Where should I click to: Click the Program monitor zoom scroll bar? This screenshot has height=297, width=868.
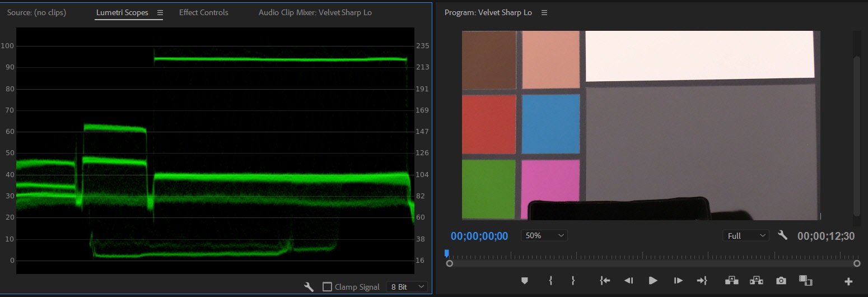(653, 263)
